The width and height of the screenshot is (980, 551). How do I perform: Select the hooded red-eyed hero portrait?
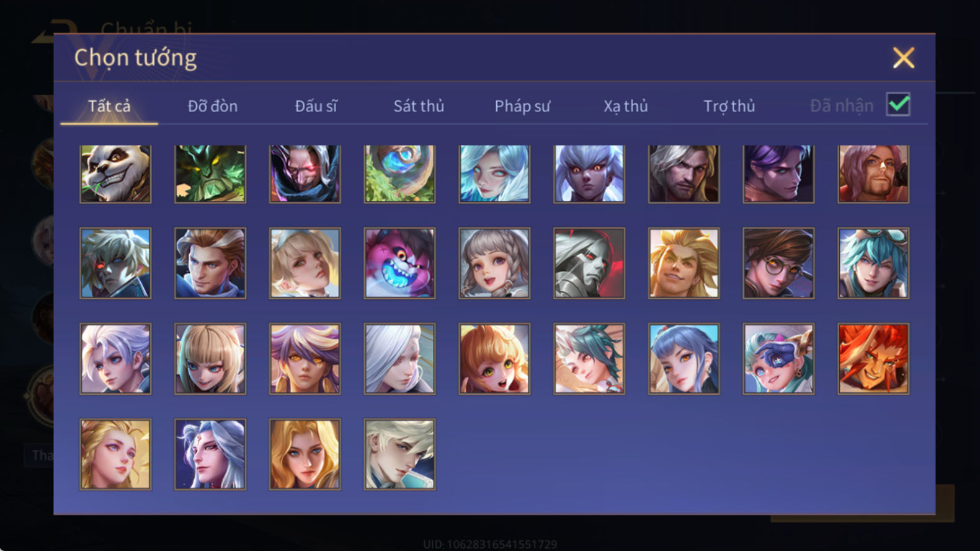305,174
